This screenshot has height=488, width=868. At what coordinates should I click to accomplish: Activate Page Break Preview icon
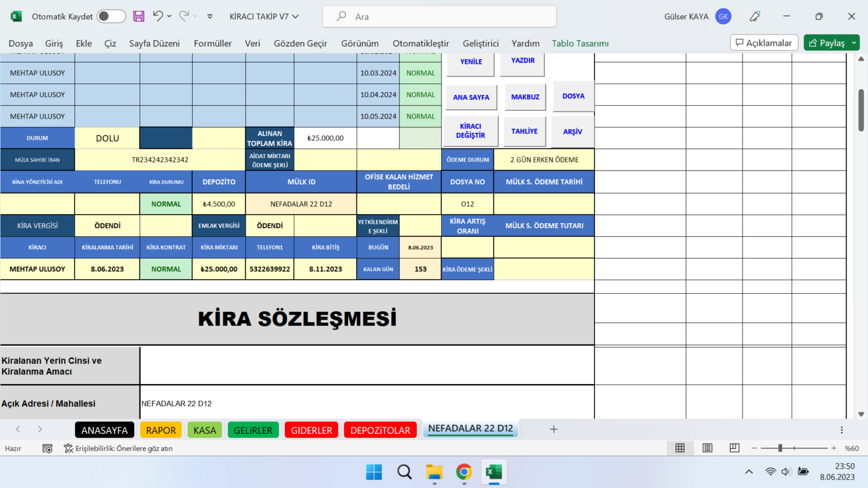pos(734,447)
